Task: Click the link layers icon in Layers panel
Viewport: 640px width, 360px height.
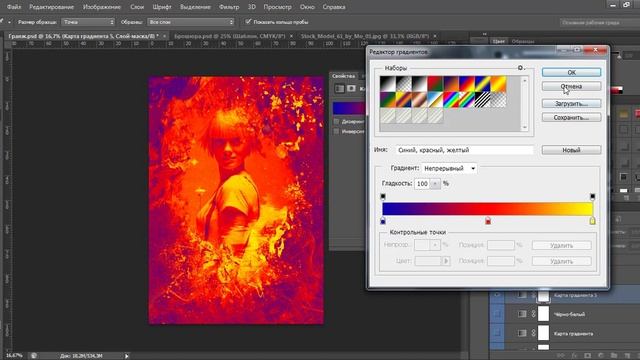Action: [561, 356]
